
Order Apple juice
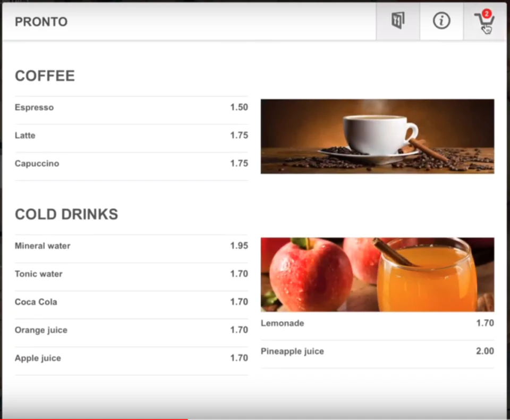38,358
